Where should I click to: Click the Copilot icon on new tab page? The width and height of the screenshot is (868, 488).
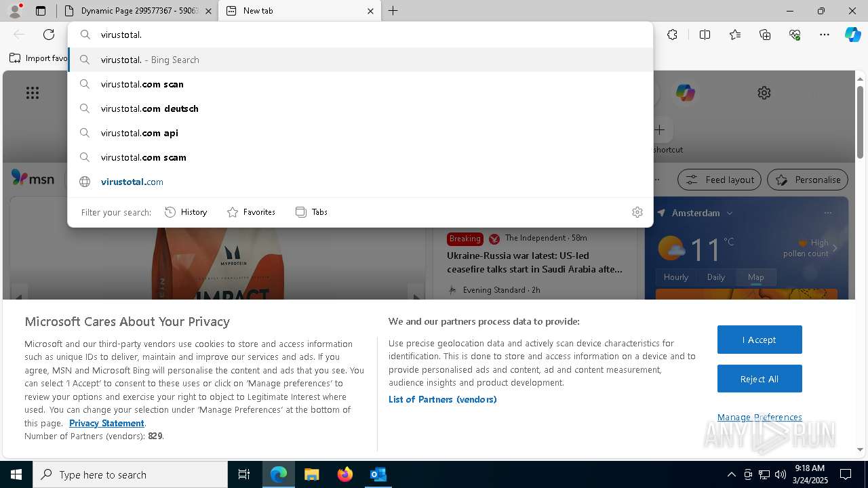685,93
